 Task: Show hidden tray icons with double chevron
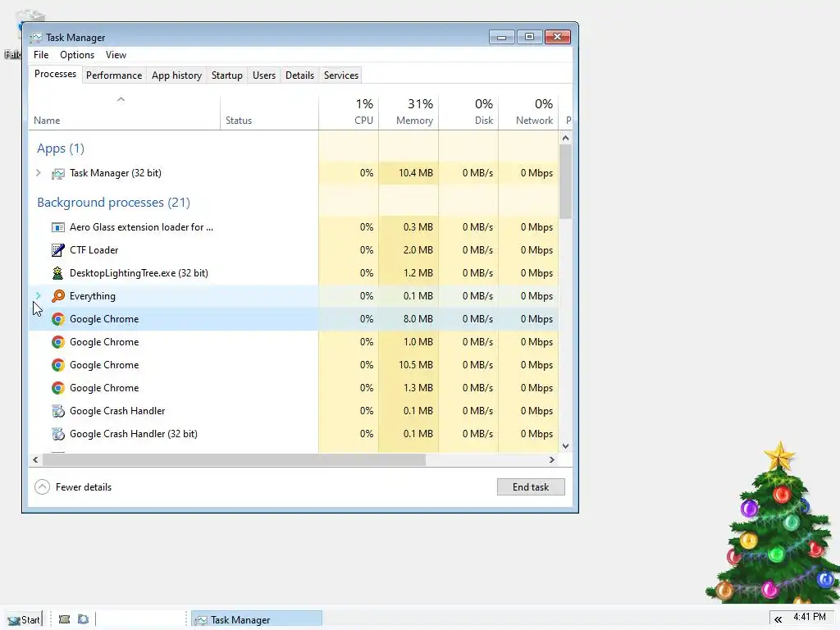[x=778, y=619]
